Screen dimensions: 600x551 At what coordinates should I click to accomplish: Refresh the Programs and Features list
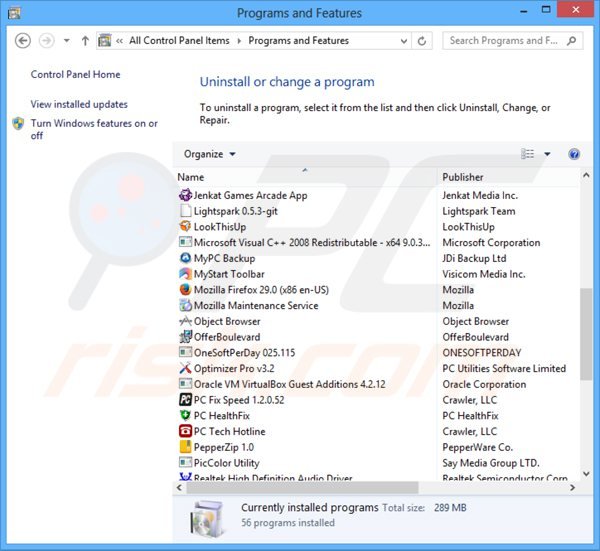coord(422,41)
